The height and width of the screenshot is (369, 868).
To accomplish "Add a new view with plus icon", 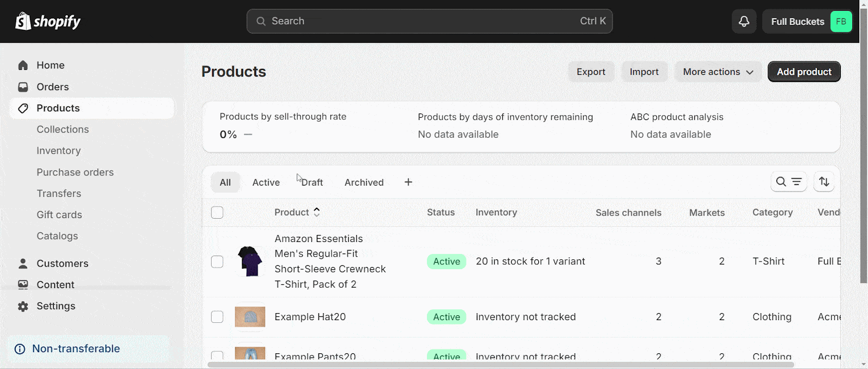I will coord(409,182).
